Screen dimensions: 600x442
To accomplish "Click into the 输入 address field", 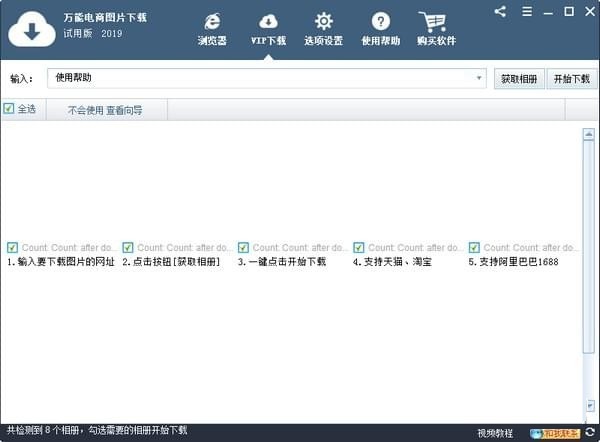I will coord(267,78).
